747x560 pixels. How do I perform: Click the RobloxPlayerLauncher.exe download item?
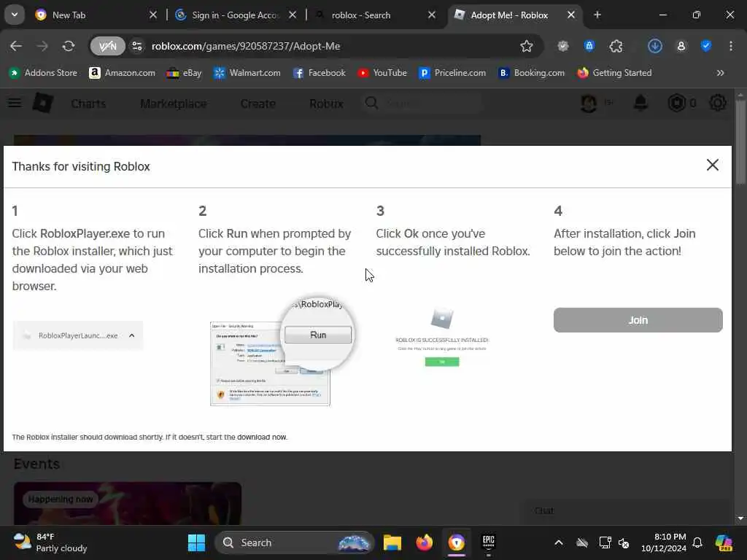77,335
